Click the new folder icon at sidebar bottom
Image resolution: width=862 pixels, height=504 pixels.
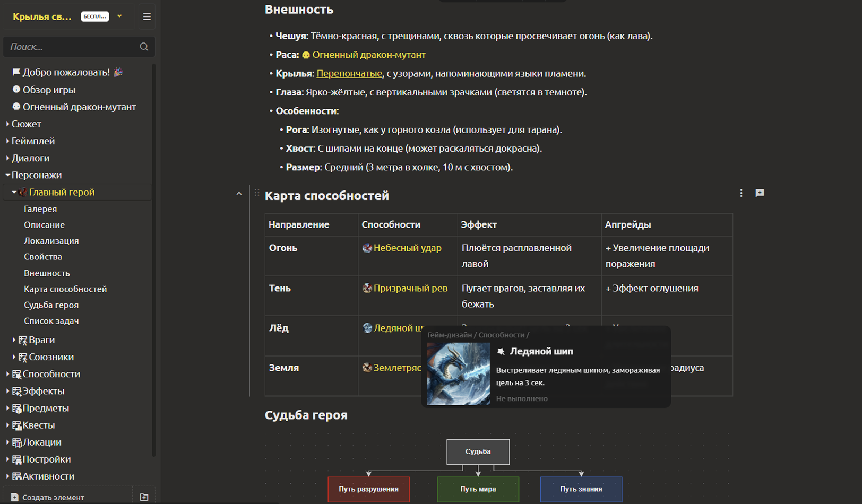[144, 497]
